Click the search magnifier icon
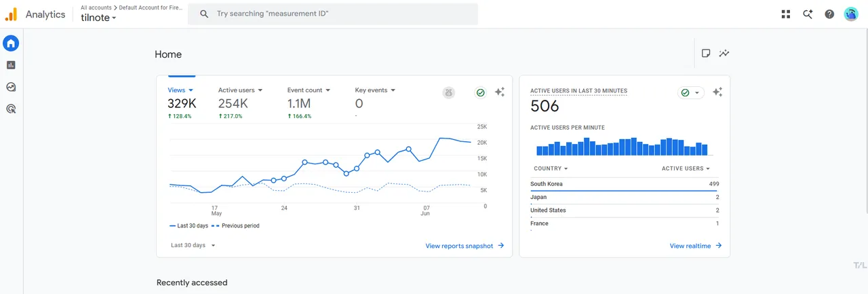Image resolution: width=868 pixels, height=294 pixels. [x=203, y=14]
